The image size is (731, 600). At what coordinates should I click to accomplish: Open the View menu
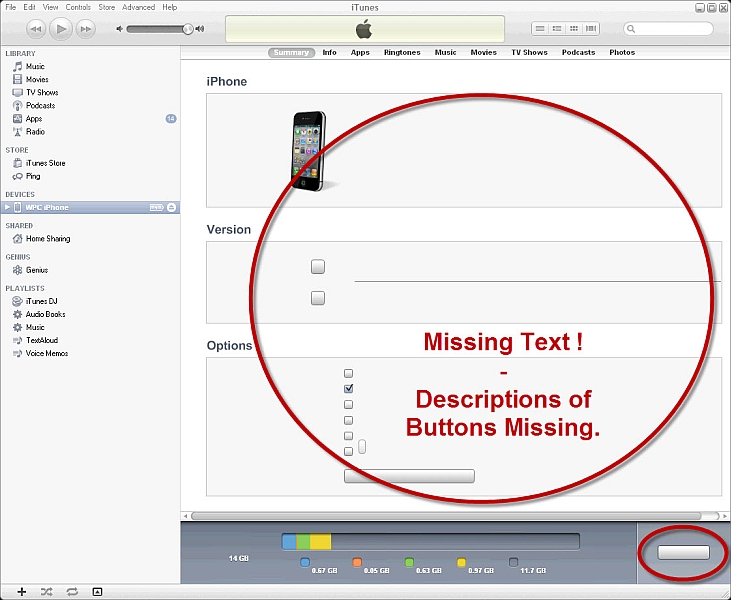coord(50,7)
